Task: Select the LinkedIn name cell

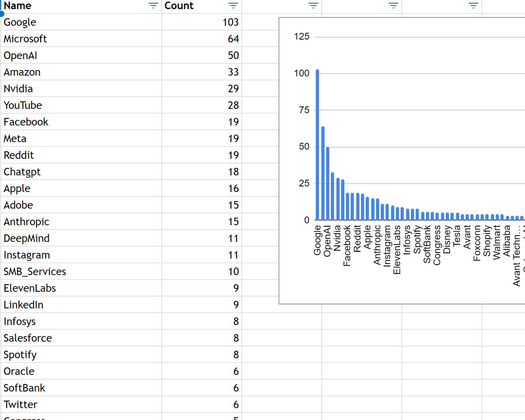Action: click(81, 305)
